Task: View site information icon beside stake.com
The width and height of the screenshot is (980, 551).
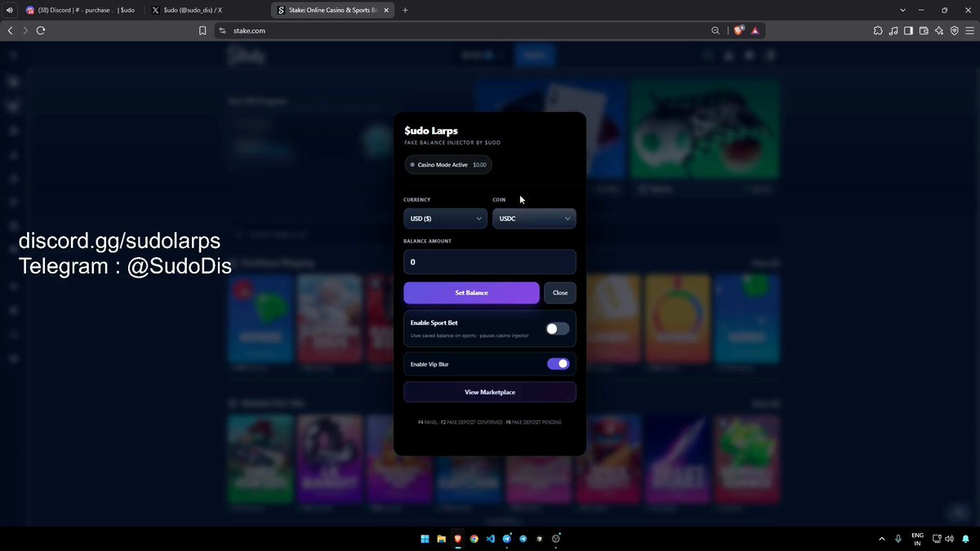Action: tap(221, 30)
